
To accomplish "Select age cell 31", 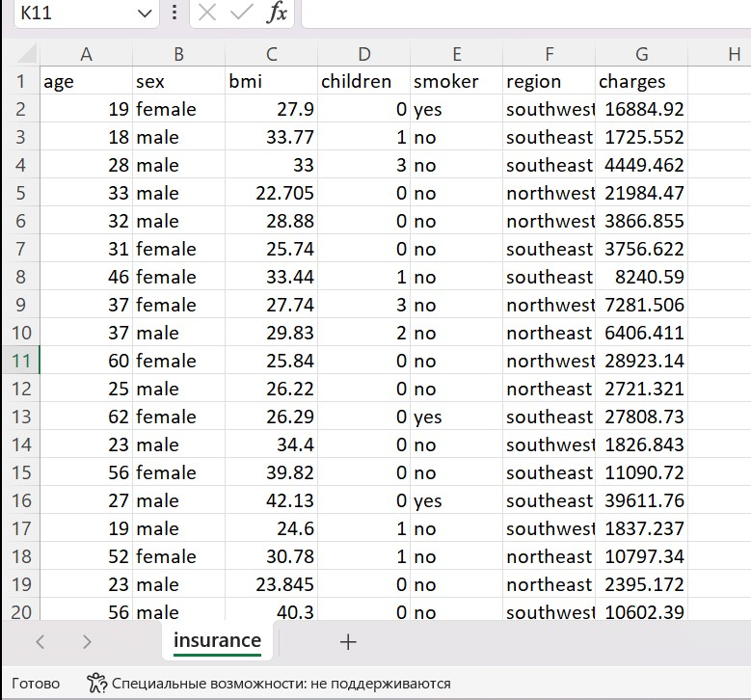I will (x=86, y=249).
